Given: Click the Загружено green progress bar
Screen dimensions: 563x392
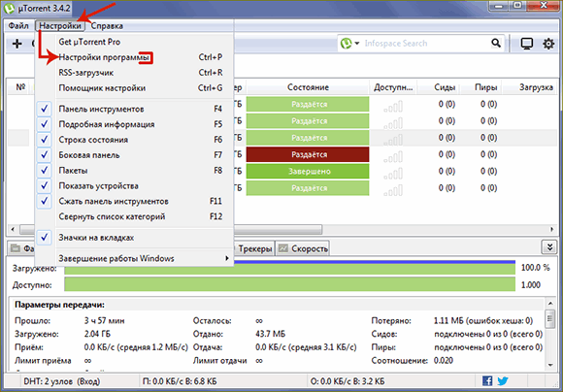Looking at the screenshot, I should [x=290, y=268].
